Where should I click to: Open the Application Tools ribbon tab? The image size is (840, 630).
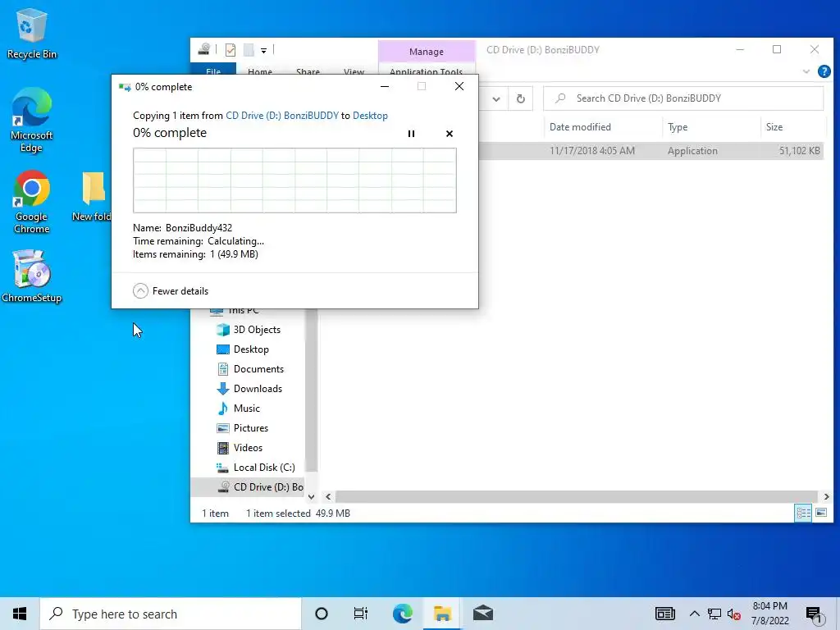click(x=427, y=71)
